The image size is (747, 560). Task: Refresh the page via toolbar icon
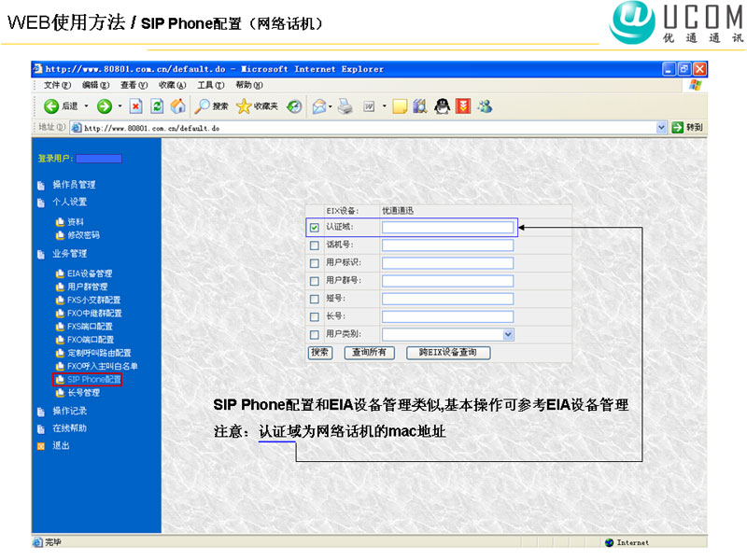[x=157, y=106]
